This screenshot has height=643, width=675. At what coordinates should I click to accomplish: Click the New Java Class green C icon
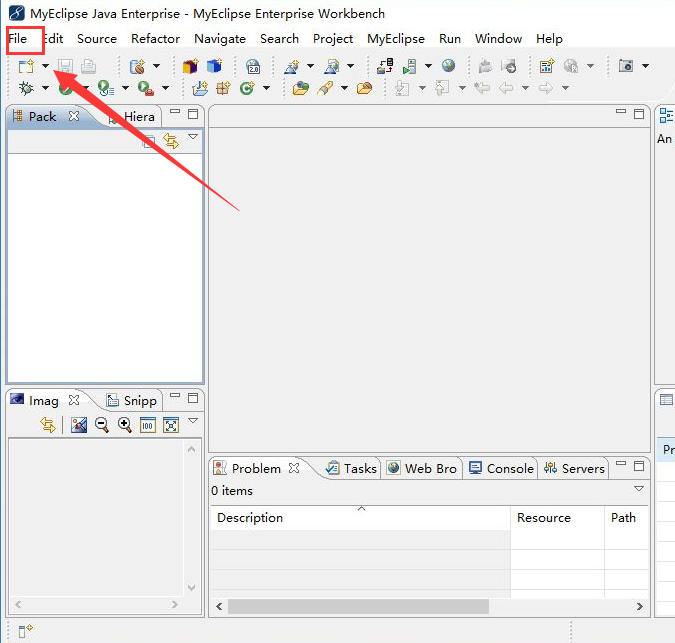tap(247, 88)
